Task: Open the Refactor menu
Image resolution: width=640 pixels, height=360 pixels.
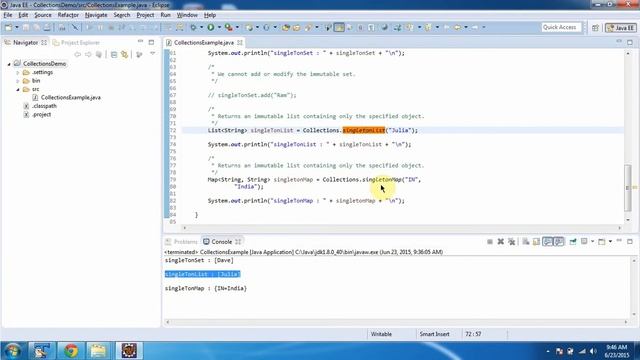Action: (68, 15)
